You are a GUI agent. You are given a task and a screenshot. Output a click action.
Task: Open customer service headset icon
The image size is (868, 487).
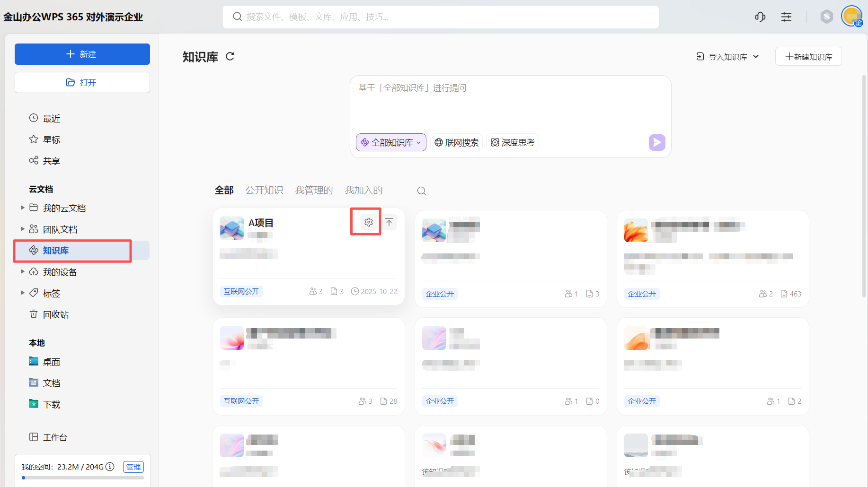pos(760,17)
